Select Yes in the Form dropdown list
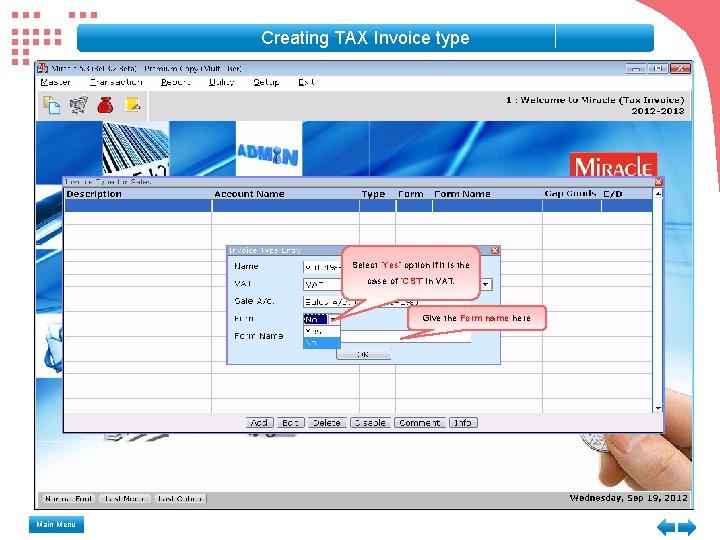Image resolution: width=720 pixels, height=540 pixels. click(321, 331)
